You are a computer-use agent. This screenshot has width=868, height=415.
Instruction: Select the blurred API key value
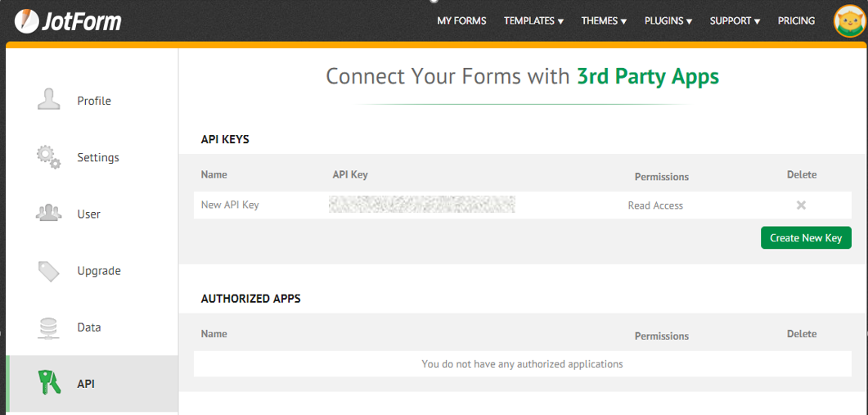tap(422, 205)
